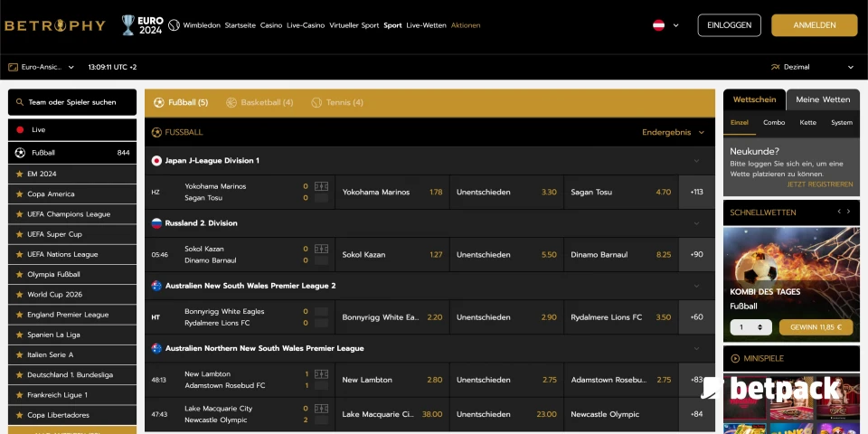This screenshot has height=434, width=868.
Task: Click the team or player search field
Action: point(72,102)
